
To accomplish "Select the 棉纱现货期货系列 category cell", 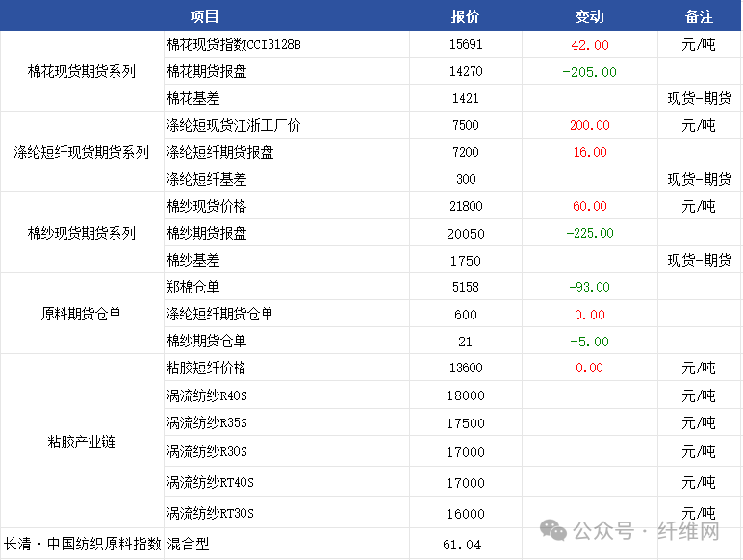I will coord(82,233).
